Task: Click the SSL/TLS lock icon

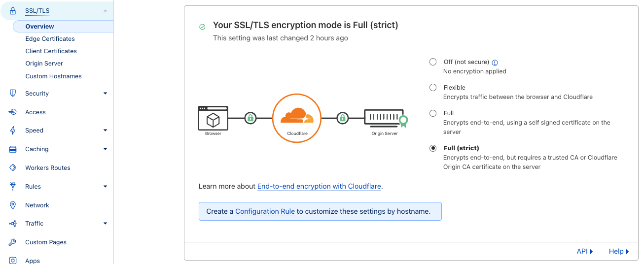Action: click(x=13, y=11)
